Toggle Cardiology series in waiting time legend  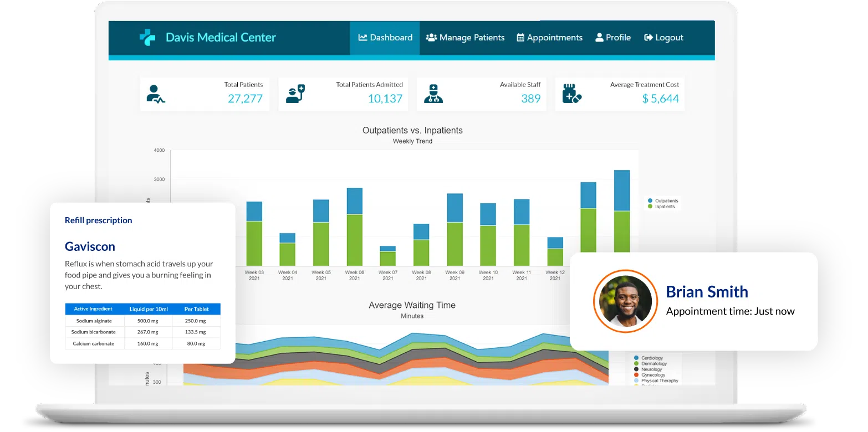pos(652,358)
